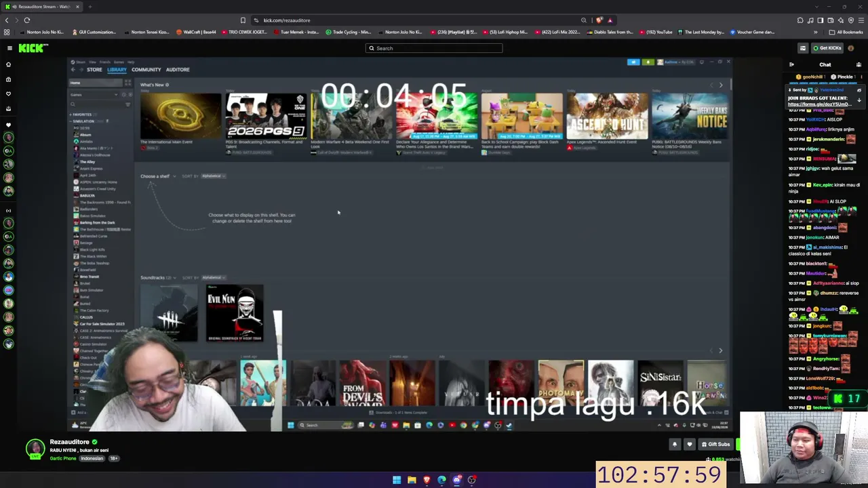Open the browser main menu icon
Image resolution: width=868 pixels, height=488 pixels.
[861, 20]
